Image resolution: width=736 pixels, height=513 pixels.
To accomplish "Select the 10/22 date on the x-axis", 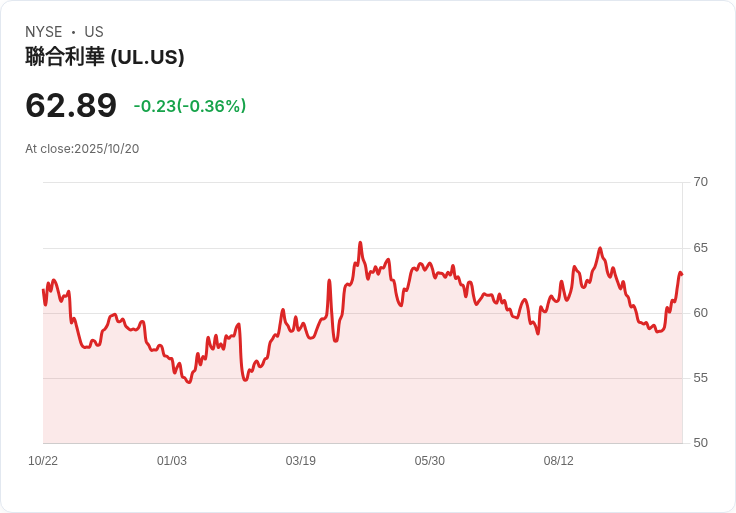I will (x=43, y=461).
